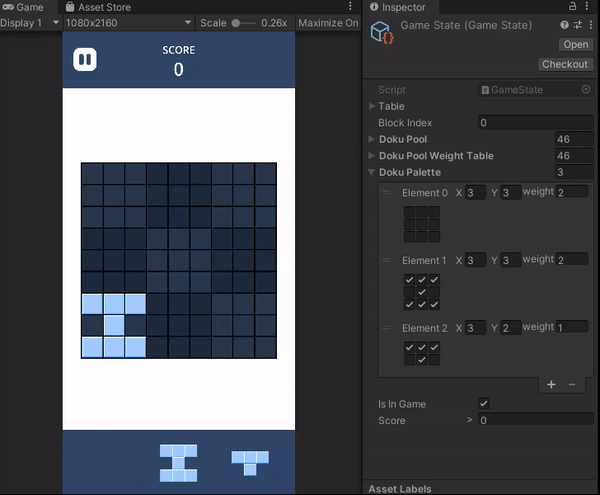Image resolution: width=600 pixels, height=495 pixels.
Task: Switch to the Game tab
Action: tap(23, 7)
